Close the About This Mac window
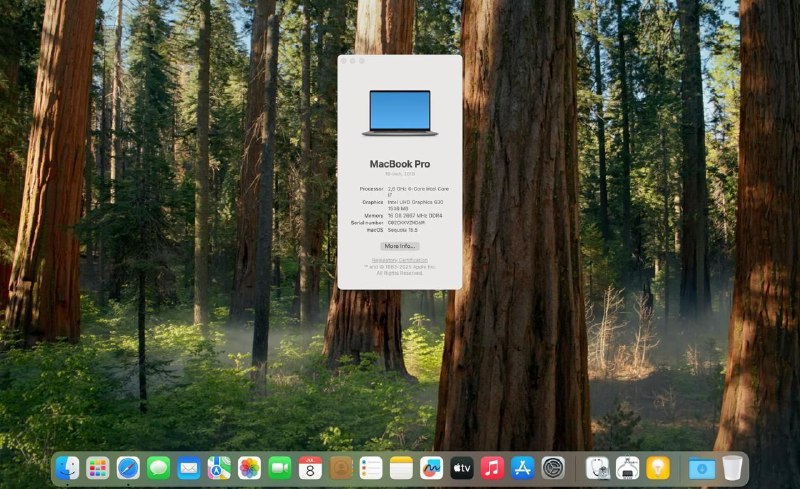 pos(343,61)
